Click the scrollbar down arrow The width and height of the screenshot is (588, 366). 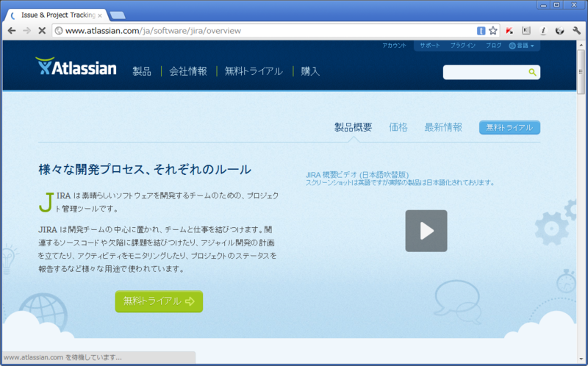(x=581, y=359)
